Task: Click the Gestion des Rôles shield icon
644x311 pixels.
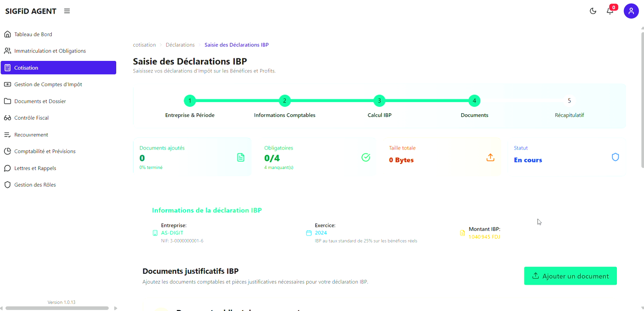Action: point(8,185)
